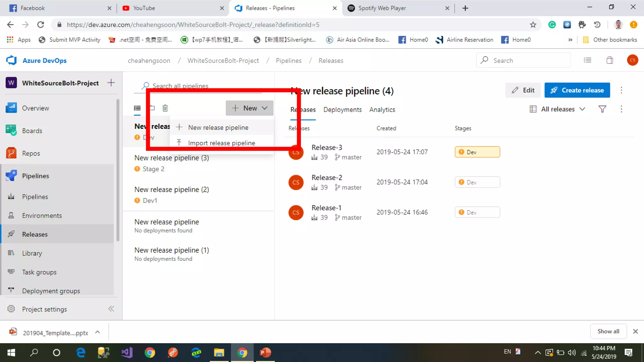The height and width of the screenshot is (362, 644).
Task: Click the Edit pipeline button
Action: [523, 90]
